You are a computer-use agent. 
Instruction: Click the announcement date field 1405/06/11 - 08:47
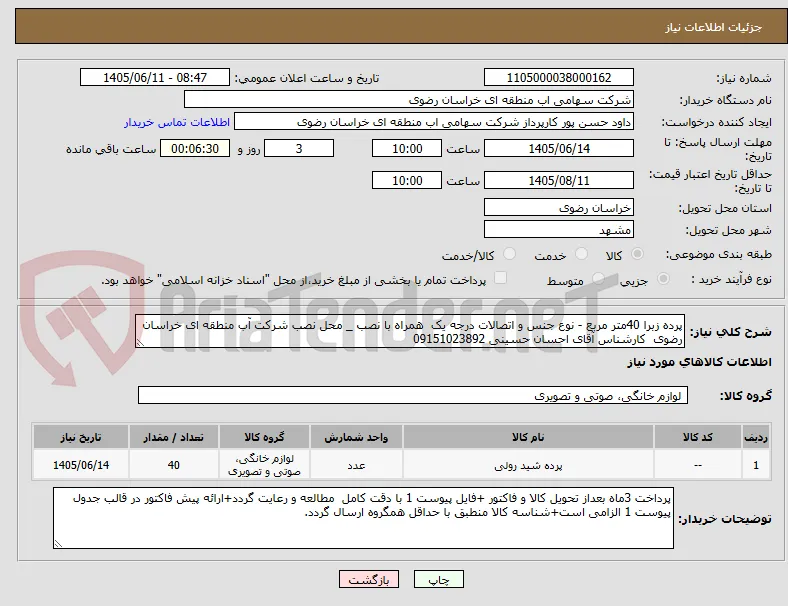tap(155, 77)
